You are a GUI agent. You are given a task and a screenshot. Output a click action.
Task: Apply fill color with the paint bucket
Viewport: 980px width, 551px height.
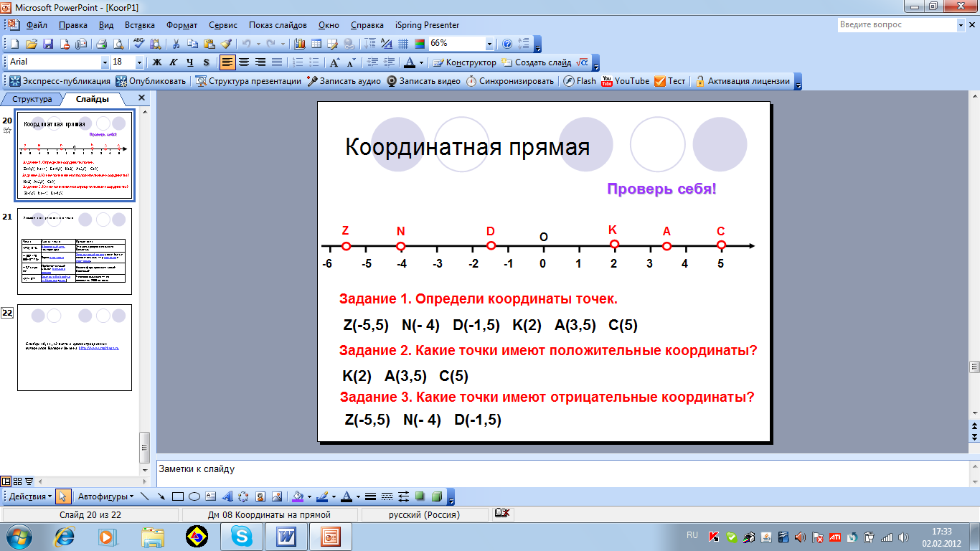[298, 496]
